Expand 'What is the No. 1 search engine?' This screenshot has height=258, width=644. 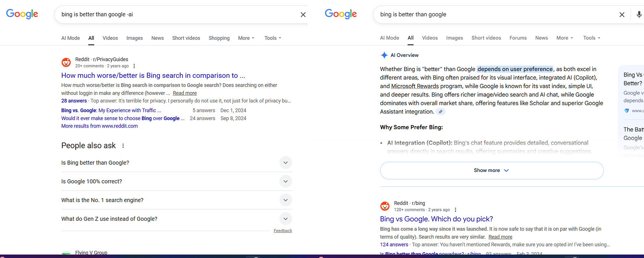click(x=286, y=200)
